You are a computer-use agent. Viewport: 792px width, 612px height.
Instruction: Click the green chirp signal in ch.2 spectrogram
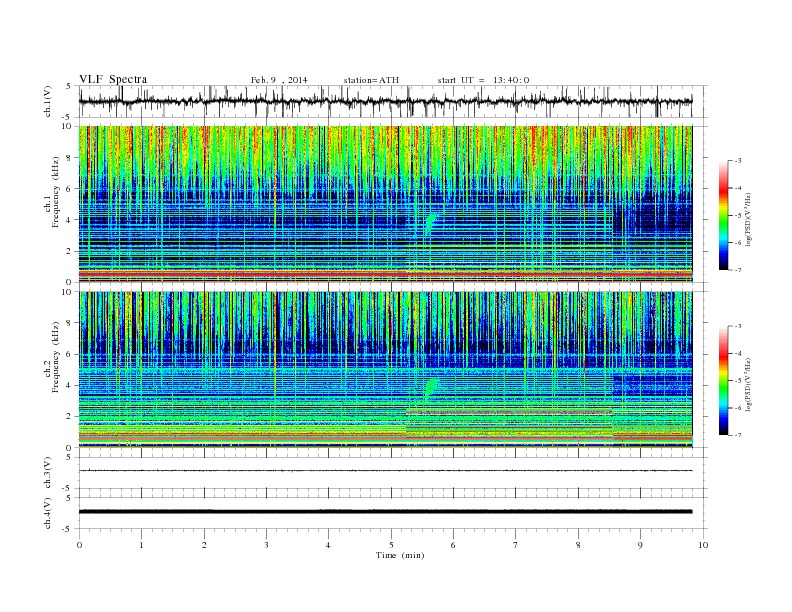click(430, 388)
